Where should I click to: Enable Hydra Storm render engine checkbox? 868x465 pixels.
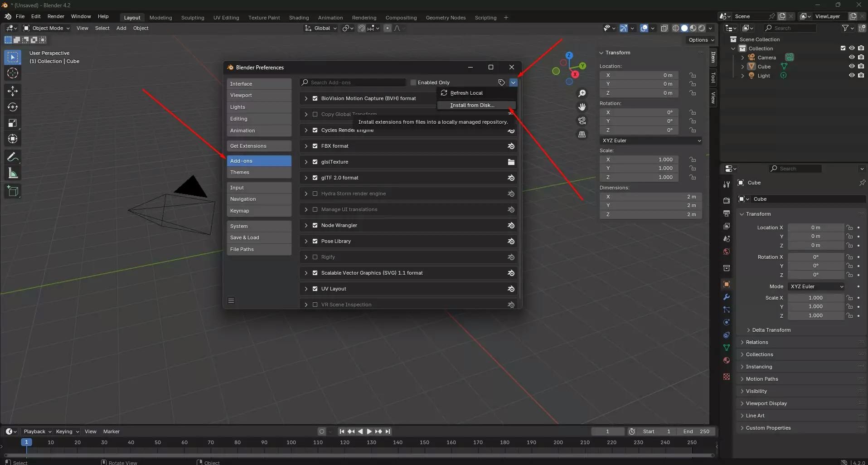coord(315,194)
